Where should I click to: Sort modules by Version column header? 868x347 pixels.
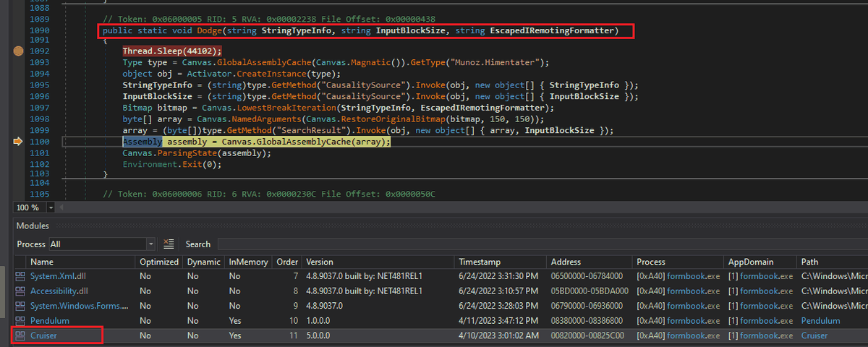(x=320, y=262)
